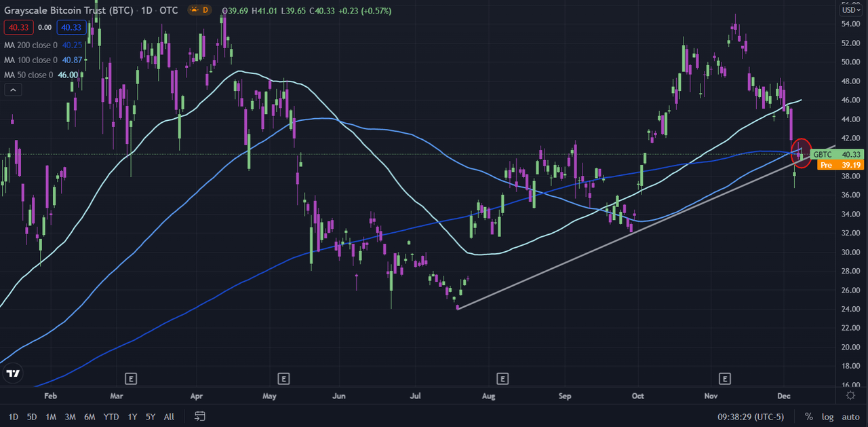Click the MA 200 value 40.25
The width and height of the screenshot is (868, 427).
72,45
